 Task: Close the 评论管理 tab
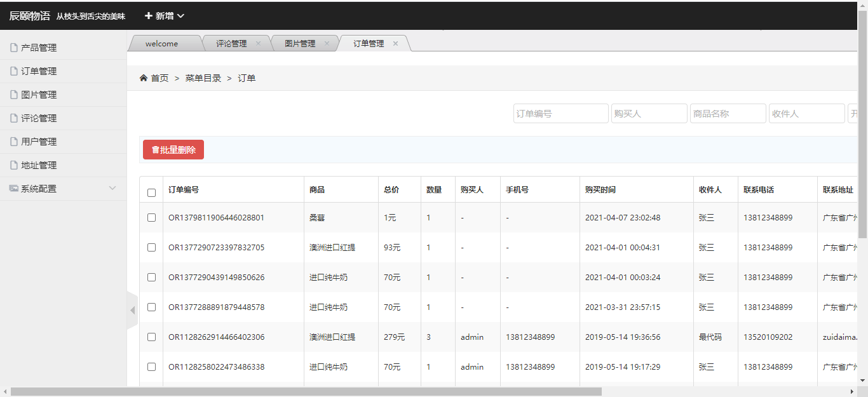click(x=258, y=43)
